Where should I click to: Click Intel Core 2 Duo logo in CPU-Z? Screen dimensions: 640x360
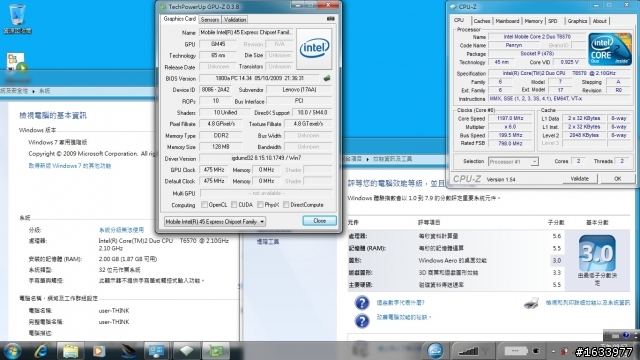[x=610, y=49]
